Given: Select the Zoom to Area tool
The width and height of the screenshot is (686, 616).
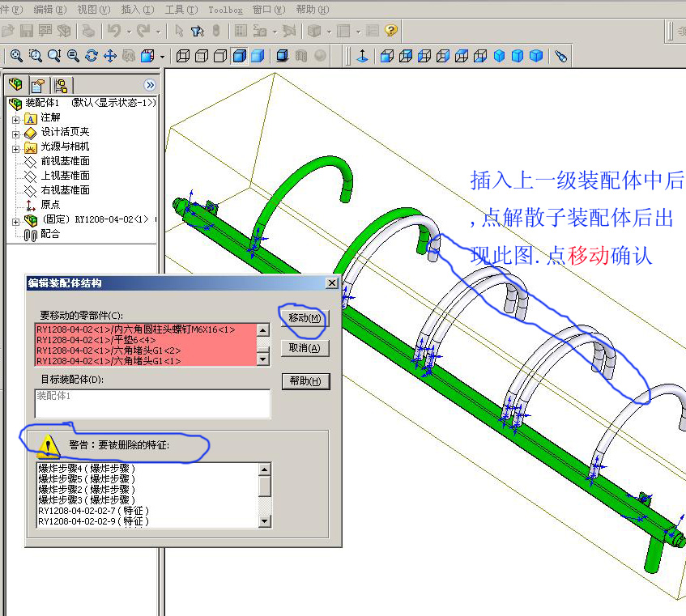Looking at the screenshot, I should 35,56.
